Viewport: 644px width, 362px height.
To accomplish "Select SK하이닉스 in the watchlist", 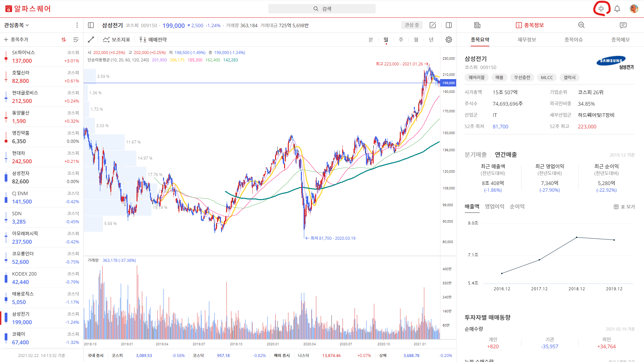I will coord(42,57).
